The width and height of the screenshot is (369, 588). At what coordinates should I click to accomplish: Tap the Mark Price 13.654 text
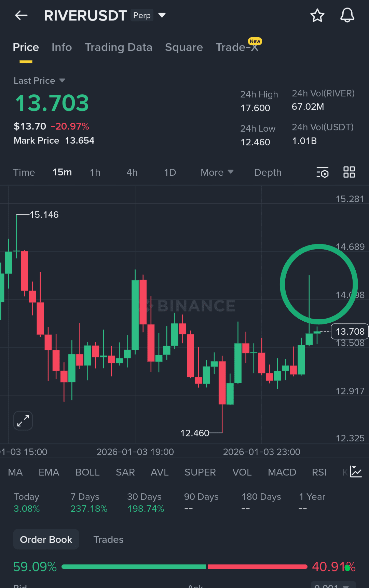54,141
